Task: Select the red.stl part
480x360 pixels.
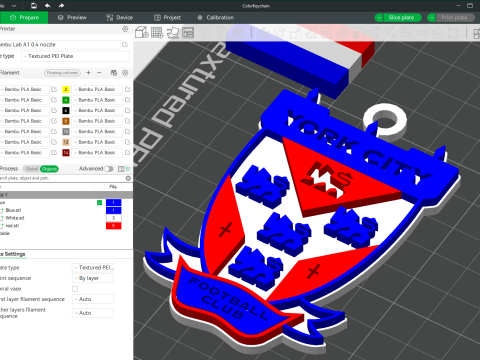Action: [12, 226]
